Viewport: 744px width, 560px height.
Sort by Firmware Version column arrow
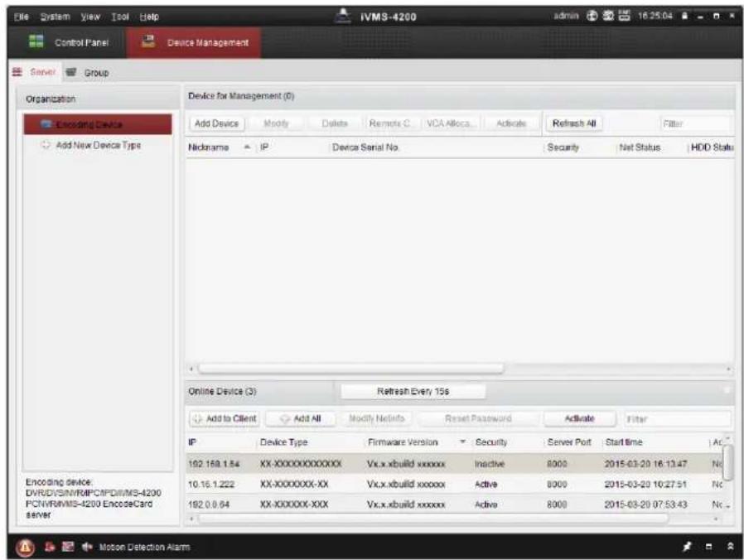(x=462, y=442)
